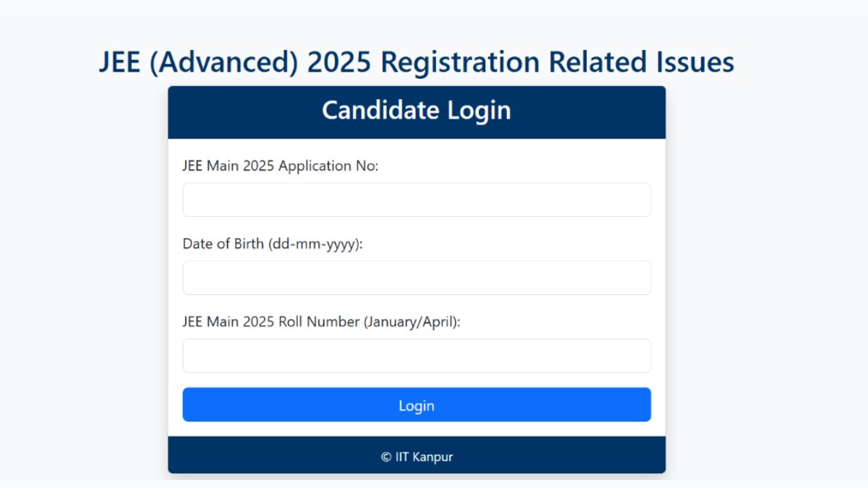Click the word 'Registration' in the page title
Screen dimensions: 868x488
[460, 62]
